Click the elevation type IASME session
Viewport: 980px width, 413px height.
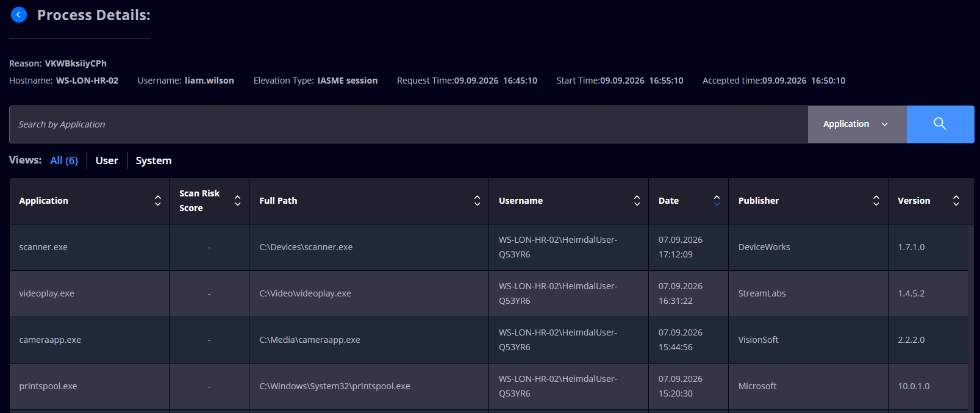pos(348,81)
